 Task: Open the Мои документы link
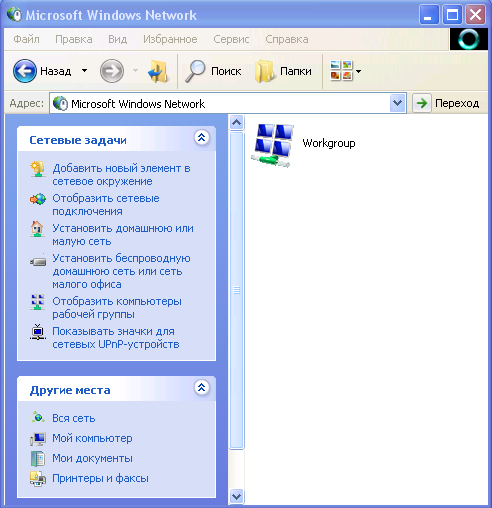[x=92, y=458]
